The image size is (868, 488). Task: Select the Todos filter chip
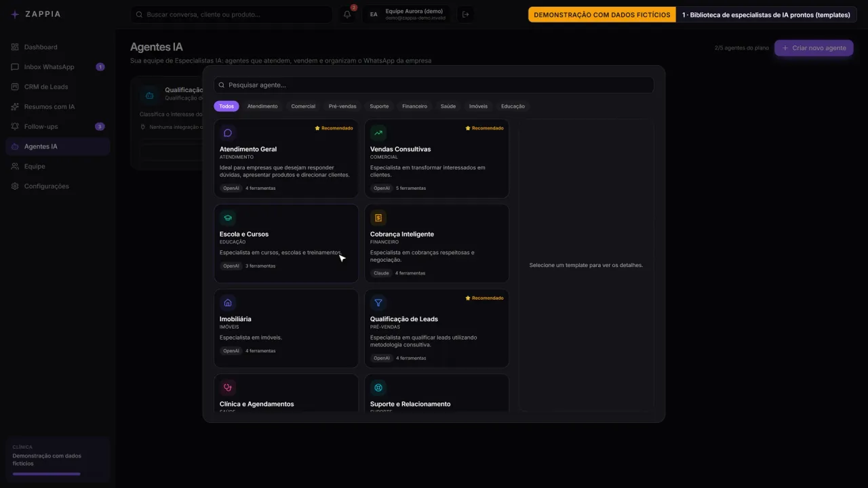pos(226,106)
